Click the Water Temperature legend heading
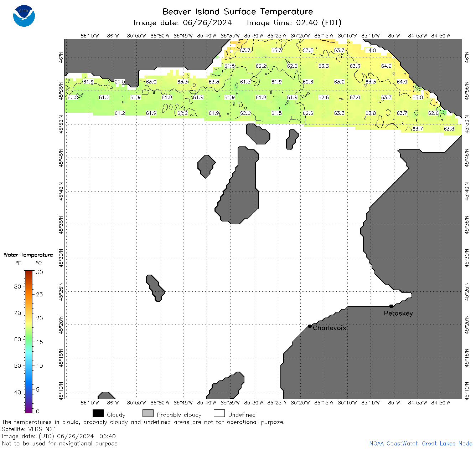 [x=28, y=255]
